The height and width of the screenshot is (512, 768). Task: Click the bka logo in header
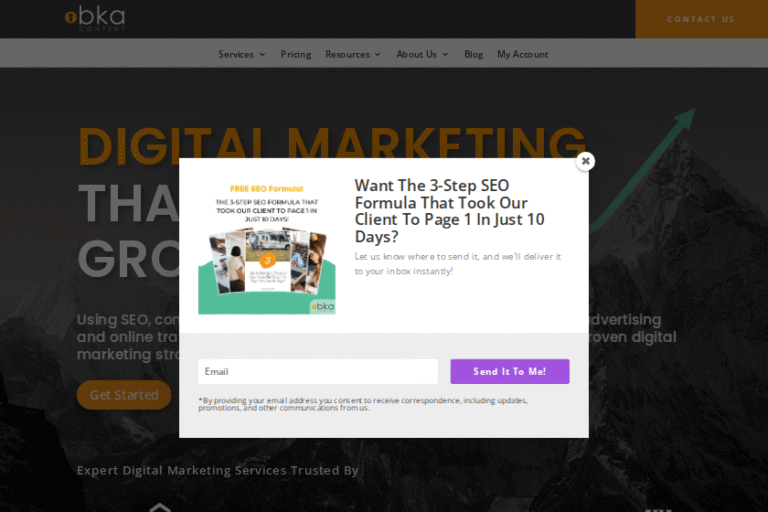click(x=96, y=19)
